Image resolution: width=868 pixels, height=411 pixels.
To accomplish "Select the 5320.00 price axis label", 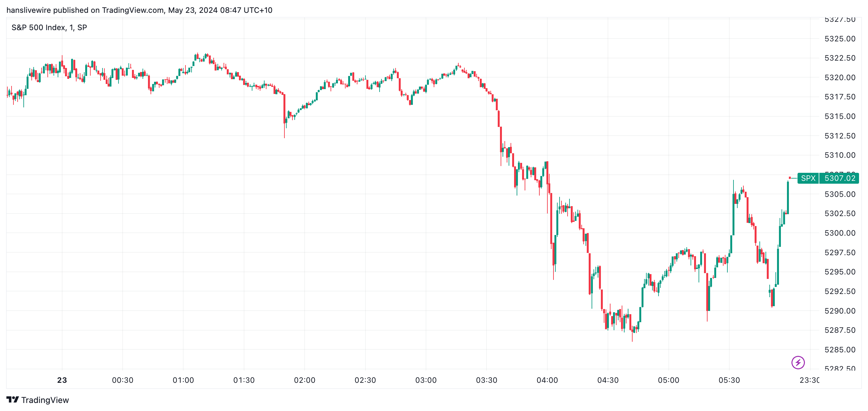I will coord(840,78).
